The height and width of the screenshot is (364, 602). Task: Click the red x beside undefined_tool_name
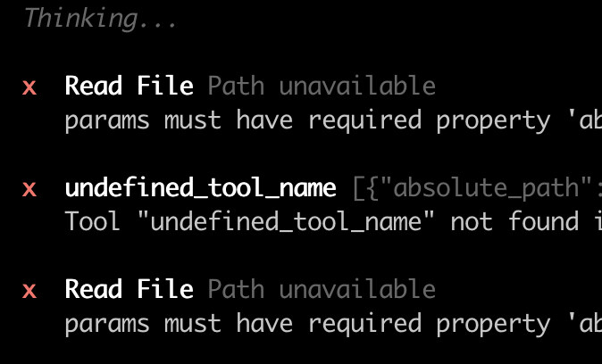29,188
